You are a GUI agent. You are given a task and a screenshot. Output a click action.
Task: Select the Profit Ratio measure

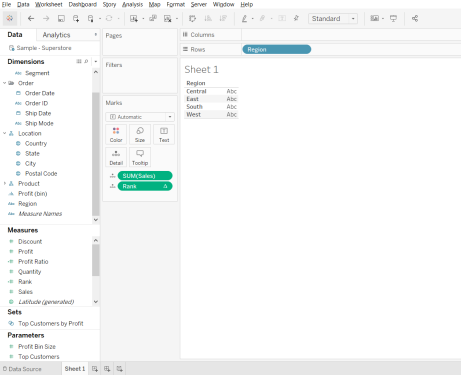(x=33, y=262)
